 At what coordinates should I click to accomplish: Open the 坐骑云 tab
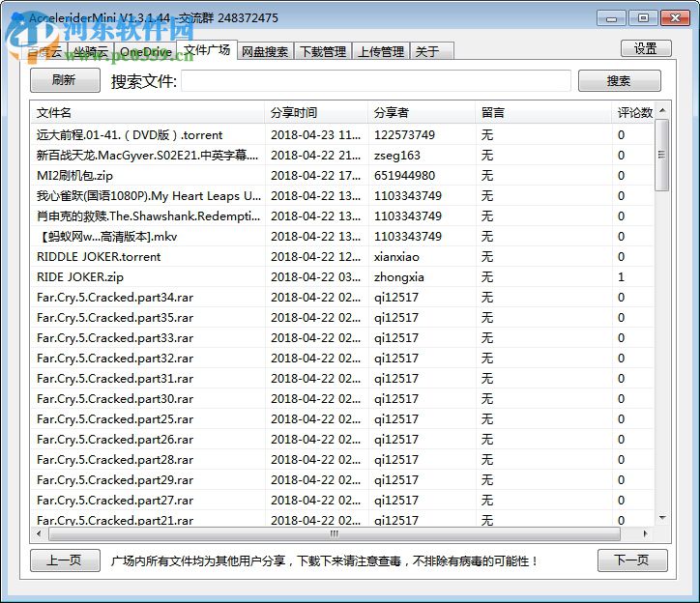click(91, 52)
